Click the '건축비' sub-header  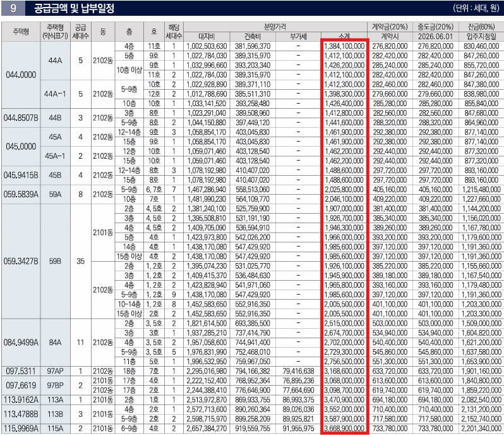253,37
